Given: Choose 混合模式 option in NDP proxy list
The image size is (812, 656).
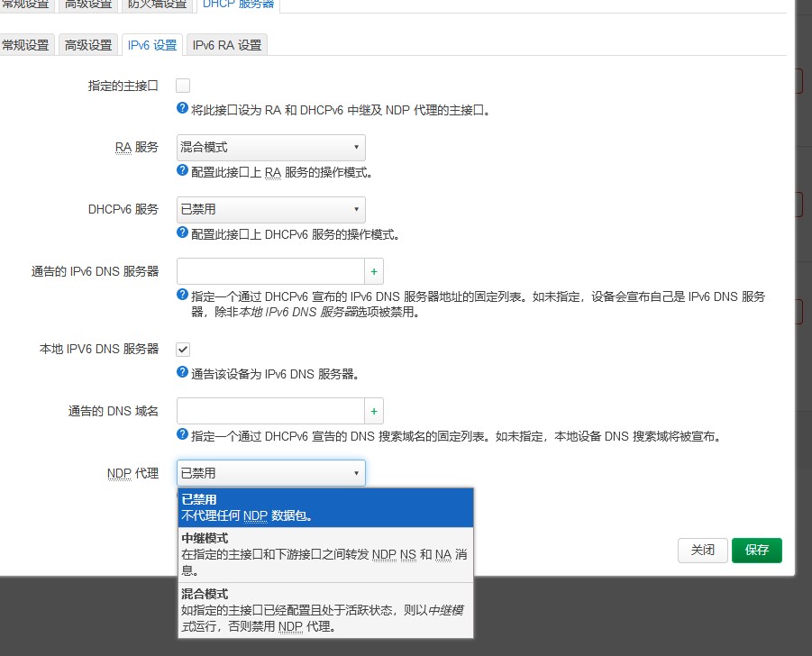Looking at the screenshot, I should coord(325,610).
